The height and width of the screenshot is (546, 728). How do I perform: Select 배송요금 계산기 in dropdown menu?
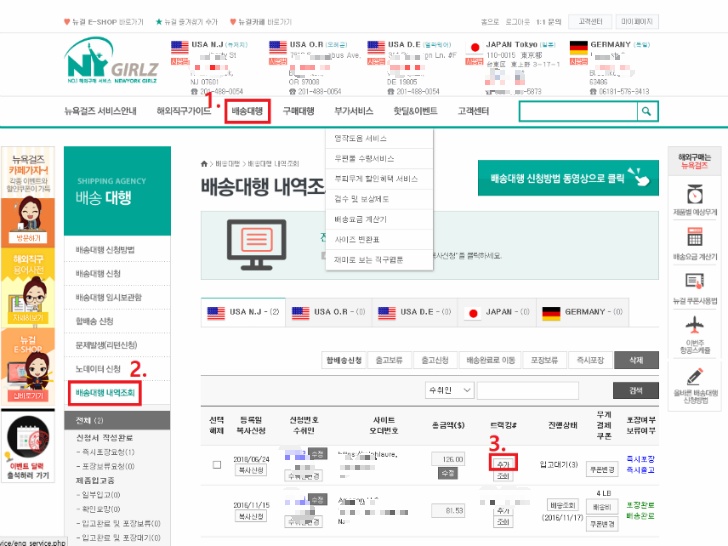(x=379, y=219)
